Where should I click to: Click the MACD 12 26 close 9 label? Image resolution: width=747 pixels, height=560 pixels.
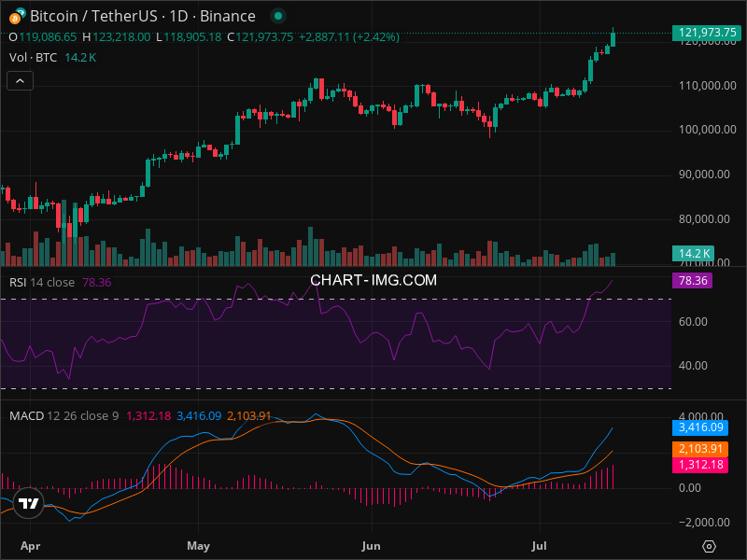click(63, 416)
